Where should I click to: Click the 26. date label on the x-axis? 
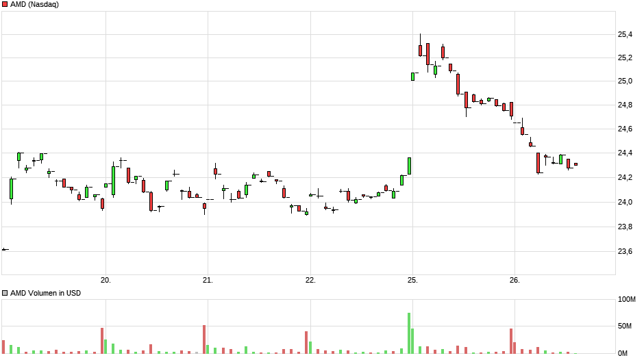point(515,280)
